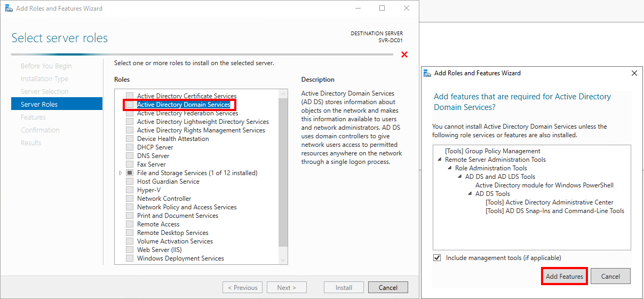Screen dimensions: 644x299
Task: Click the Next button in wizard
Action: pyautogui.click(x=287, y=287)
